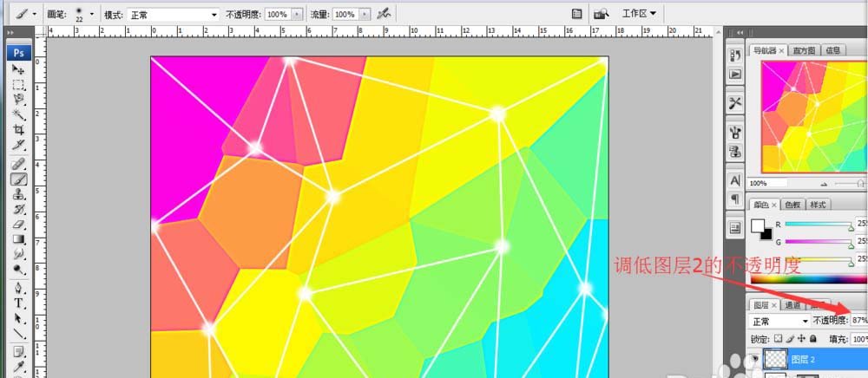Screen dimensions: 868x378
Task: Open the 通道 channels tab
Action: point(792,305)
